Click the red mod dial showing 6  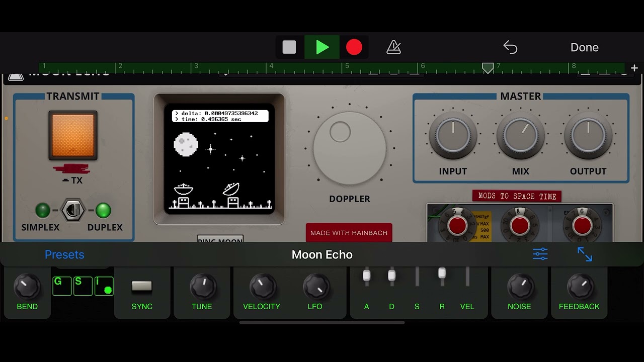[x=582, y=225]
